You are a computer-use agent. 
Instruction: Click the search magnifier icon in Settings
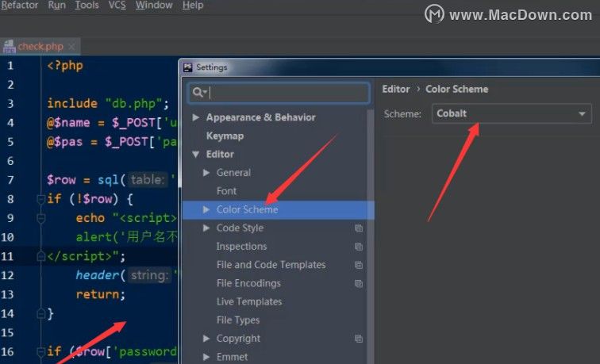[x=199, y=92]
